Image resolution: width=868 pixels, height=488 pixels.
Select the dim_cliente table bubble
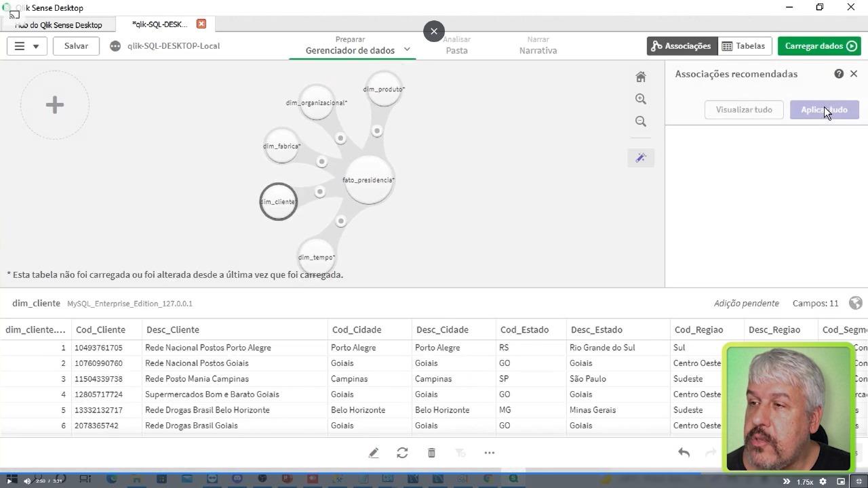[278, 201]
